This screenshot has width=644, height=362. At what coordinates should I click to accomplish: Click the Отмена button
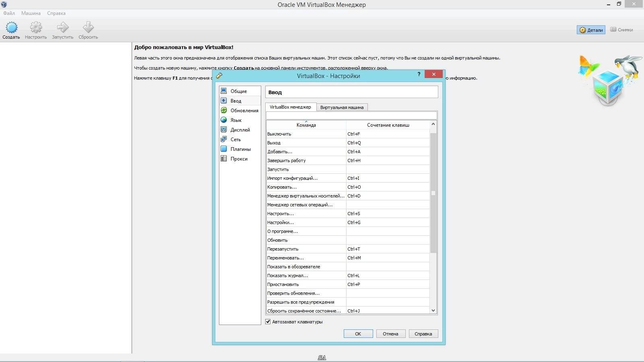pos(390,334)
